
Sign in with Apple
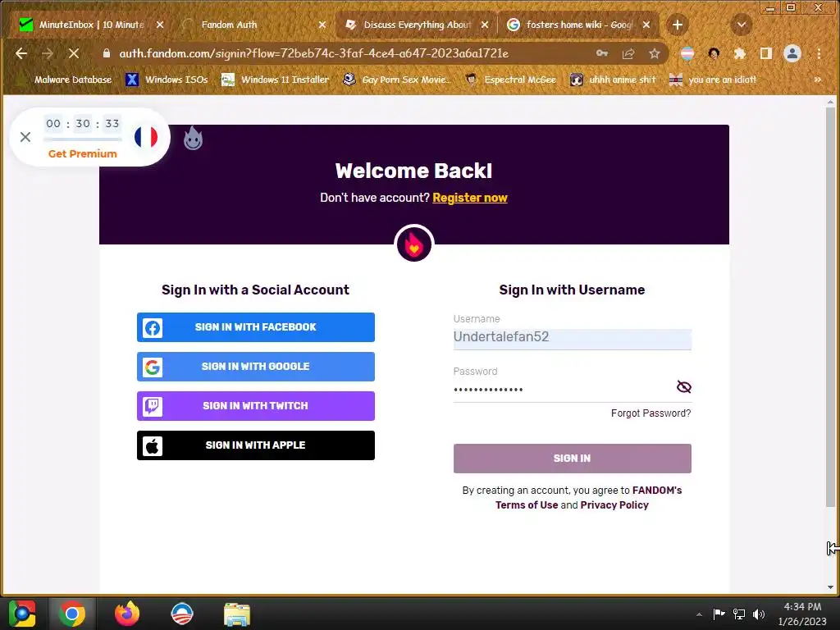pyautogui.click(x=256, y=445)
